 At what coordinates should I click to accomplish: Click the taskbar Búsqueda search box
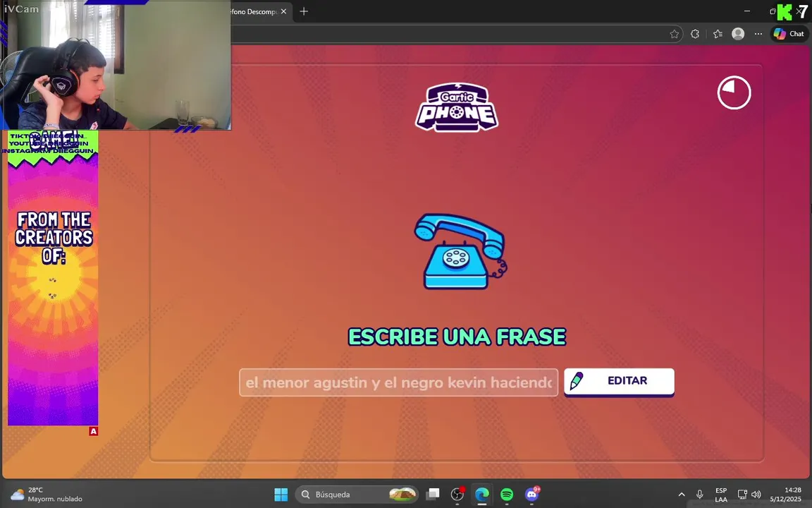pos(357,495)
